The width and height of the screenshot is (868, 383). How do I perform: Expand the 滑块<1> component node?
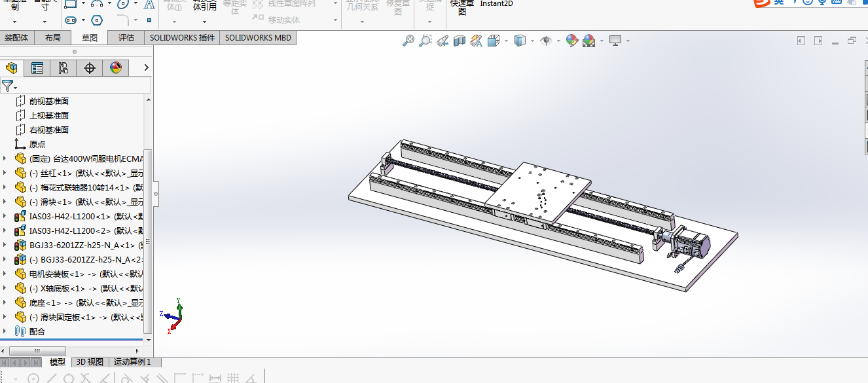point(5,202)
